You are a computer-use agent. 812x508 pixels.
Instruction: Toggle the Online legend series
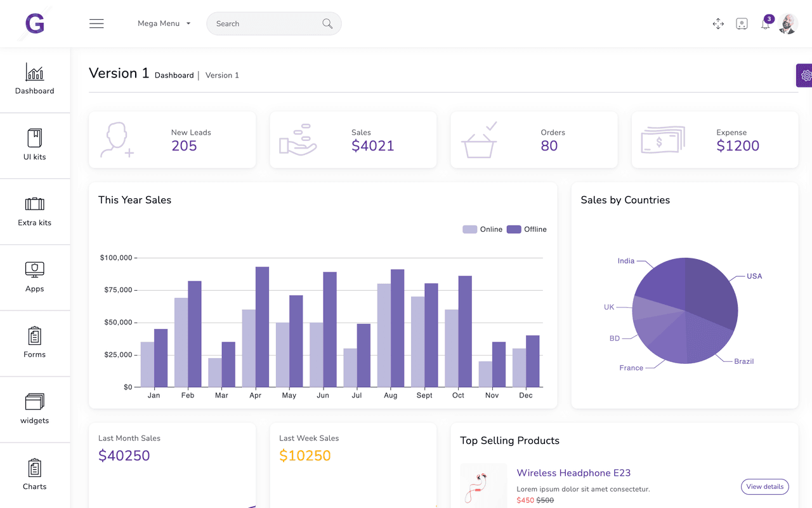tap(482, 229)
